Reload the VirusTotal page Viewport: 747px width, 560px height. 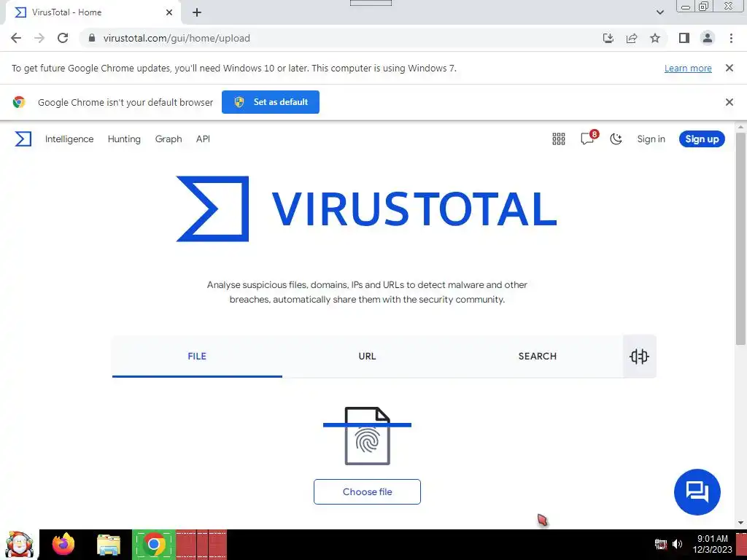[63, 38]
